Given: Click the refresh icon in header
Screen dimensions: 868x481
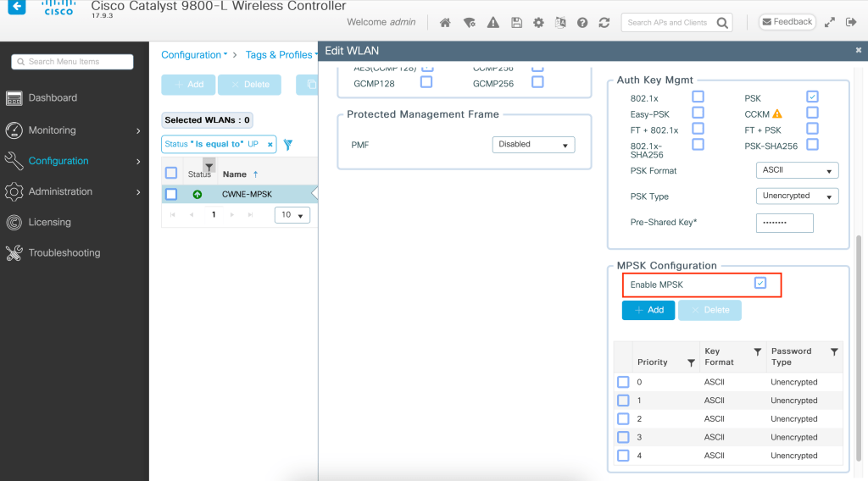Looking at the screenshot, I should [x=604, y=23].
